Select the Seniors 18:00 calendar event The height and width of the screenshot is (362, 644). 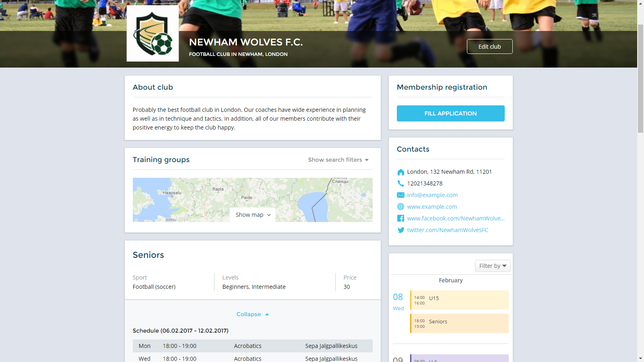coord(459,323)
